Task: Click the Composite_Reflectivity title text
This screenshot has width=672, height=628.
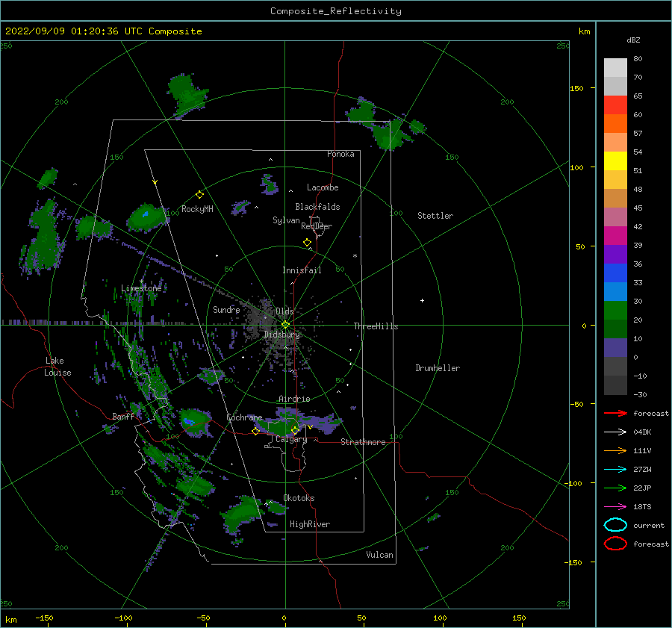Action: point(335,11)
